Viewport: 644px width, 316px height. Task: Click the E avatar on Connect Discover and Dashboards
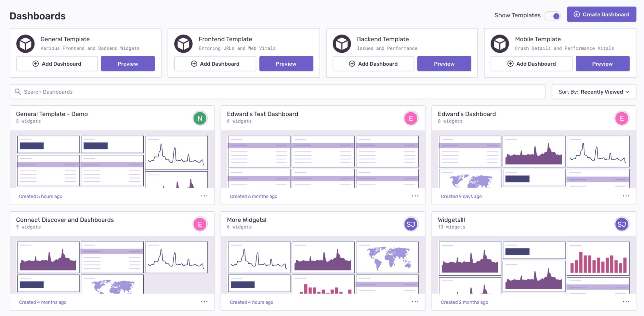point(200,224)
